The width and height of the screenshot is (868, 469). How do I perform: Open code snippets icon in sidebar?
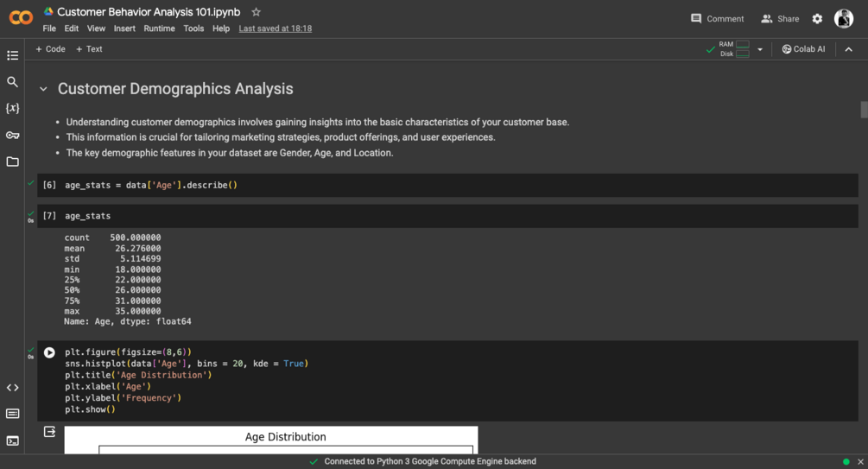(x=12, y=388)
